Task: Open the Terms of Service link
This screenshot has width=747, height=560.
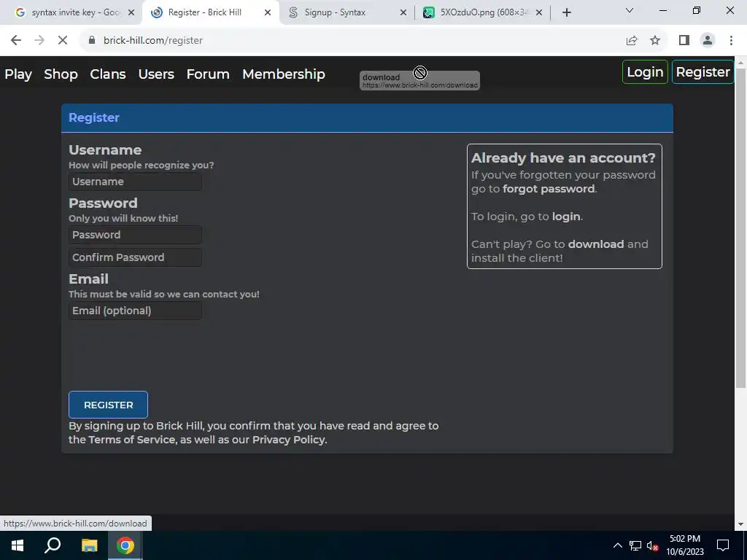Action: (132, 440)
